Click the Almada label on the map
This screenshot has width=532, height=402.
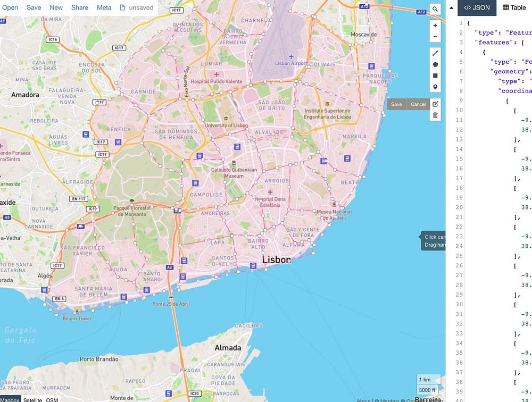click(228, 348)
